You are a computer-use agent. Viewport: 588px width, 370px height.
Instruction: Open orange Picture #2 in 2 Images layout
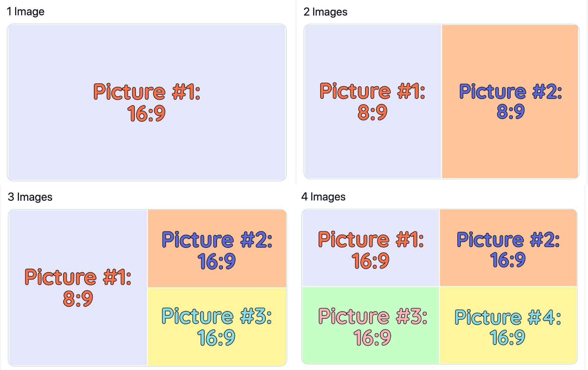(x=510, y=147)
